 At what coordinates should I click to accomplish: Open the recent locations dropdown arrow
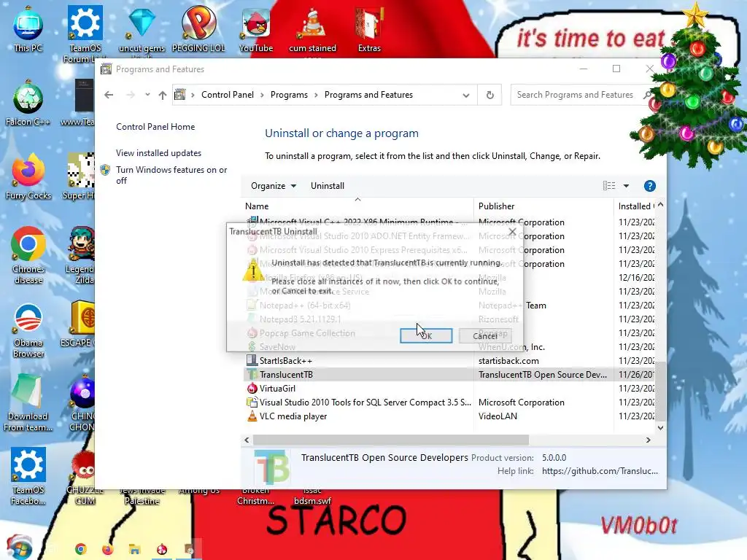pos(147,95)
